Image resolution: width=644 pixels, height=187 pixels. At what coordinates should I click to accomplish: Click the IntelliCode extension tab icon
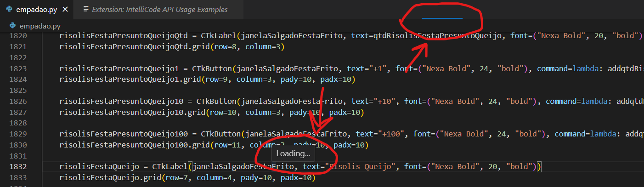[85, 10]
